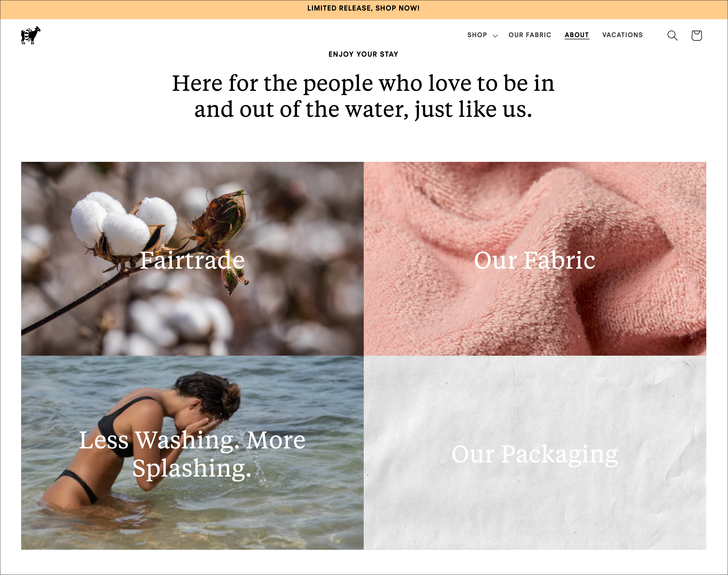Open the Our Packaging paper tile
Viewport: 728px width, 575px height.
point(535,453)
